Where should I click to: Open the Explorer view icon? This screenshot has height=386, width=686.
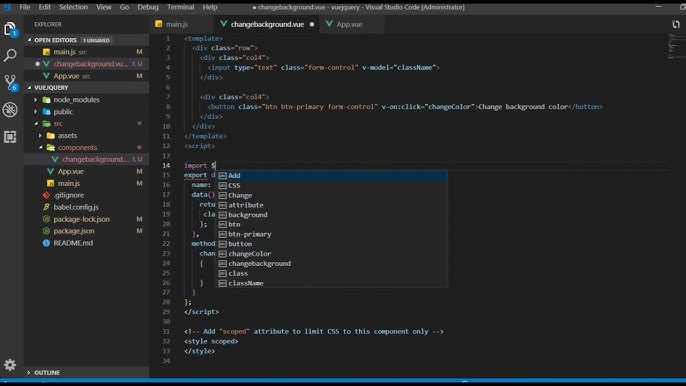click(10, 29)
